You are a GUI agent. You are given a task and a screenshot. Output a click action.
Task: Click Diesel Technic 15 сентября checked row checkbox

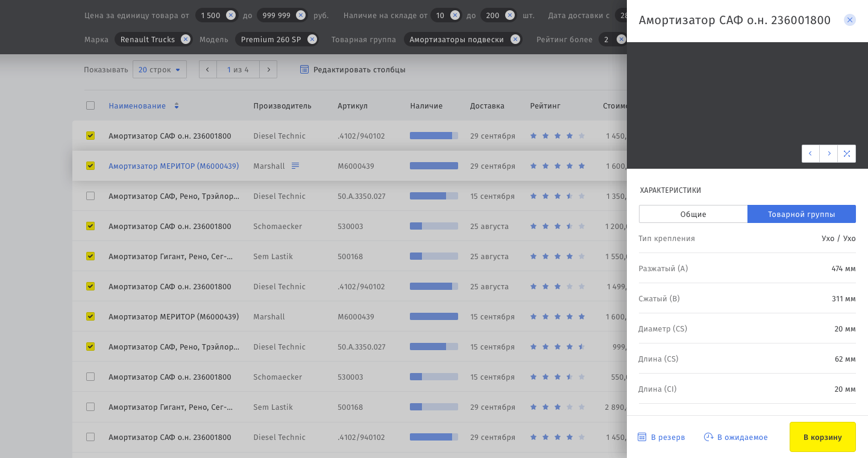[90, 347]
